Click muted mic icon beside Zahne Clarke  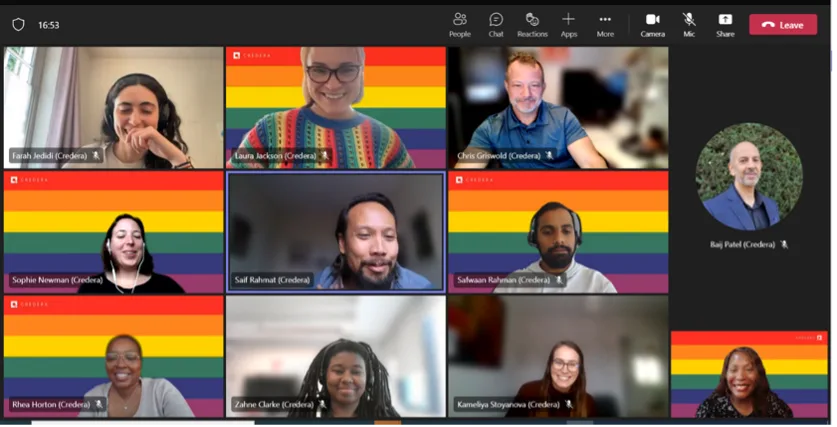322,405
